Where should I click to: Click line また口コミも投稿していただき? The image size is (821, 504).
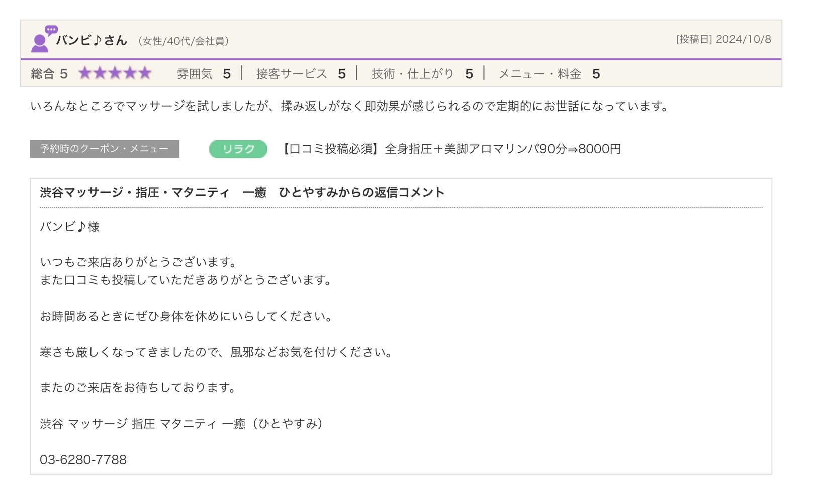tap(187, 280)
